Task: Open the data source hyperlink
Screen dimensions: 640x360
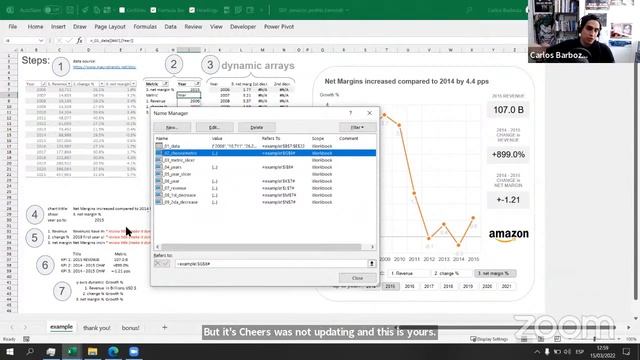Action: coord(104,67)
